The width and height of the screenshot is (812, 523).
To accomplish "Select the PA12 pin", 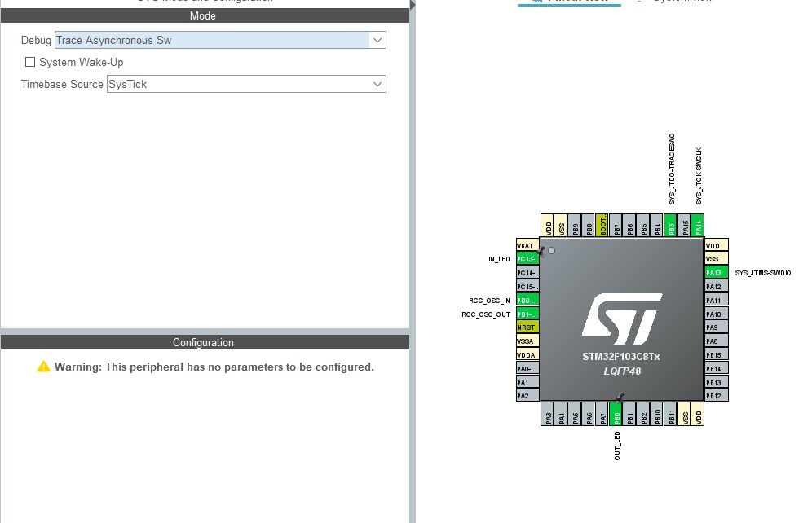I will (x=717, y=286).
